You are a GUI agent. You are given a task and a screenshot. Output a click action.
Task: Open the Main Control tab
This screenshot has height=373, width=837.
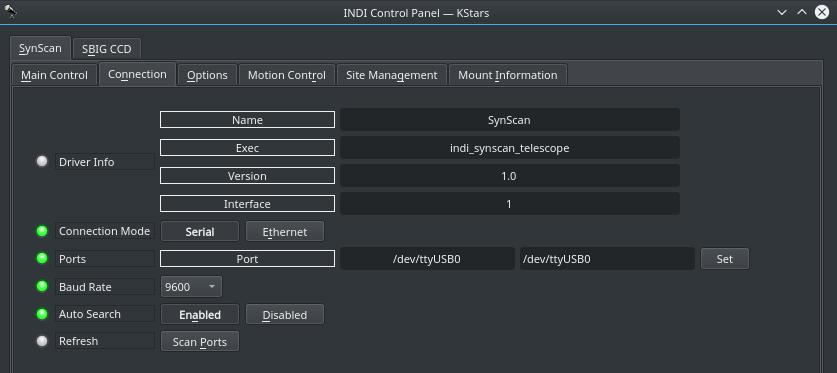(54, 75)
